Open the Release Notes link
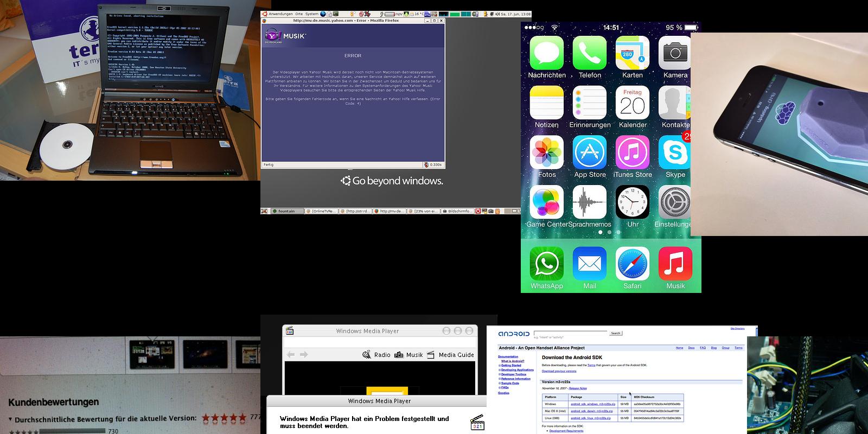Viewport: 868px width, 434px height. [577, 388]
